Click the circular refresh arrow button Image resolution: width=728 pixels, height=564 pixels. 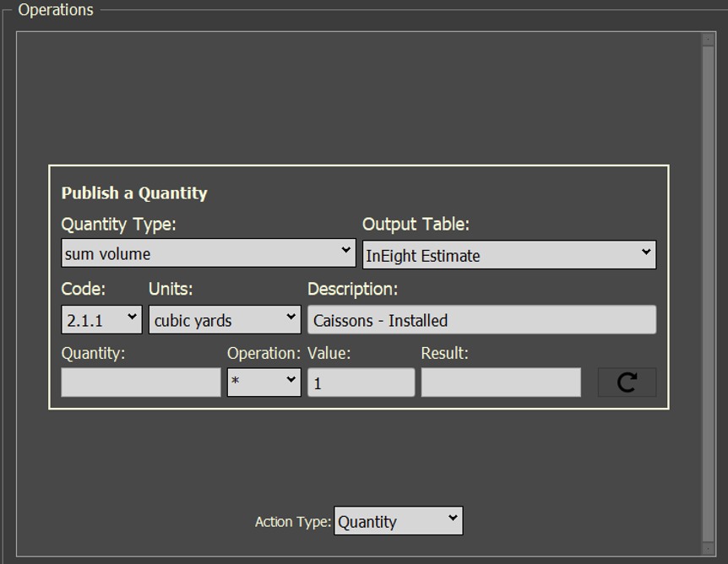(x=627, y=382)
